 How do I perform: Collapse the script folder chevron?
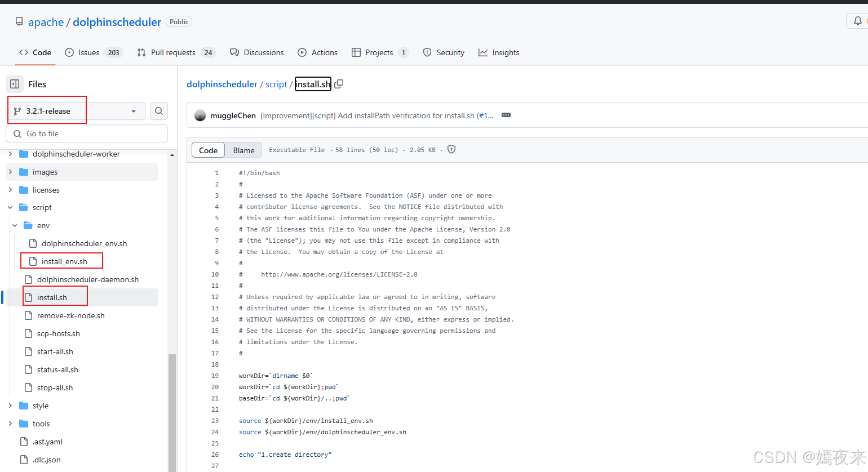pyautogui.click(x=10, y=207)
